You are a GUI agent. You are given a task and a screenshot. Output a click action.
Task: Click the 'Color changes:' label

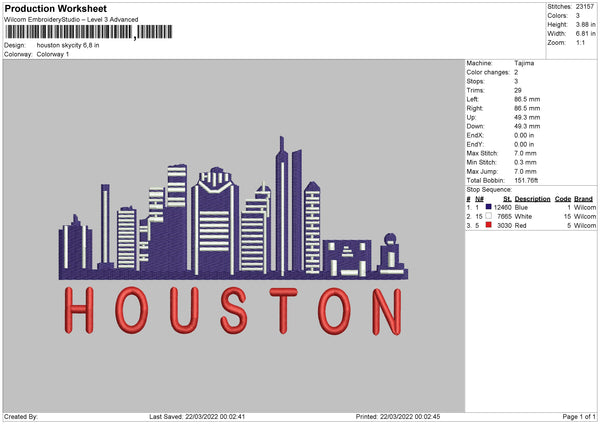point(488,72)
